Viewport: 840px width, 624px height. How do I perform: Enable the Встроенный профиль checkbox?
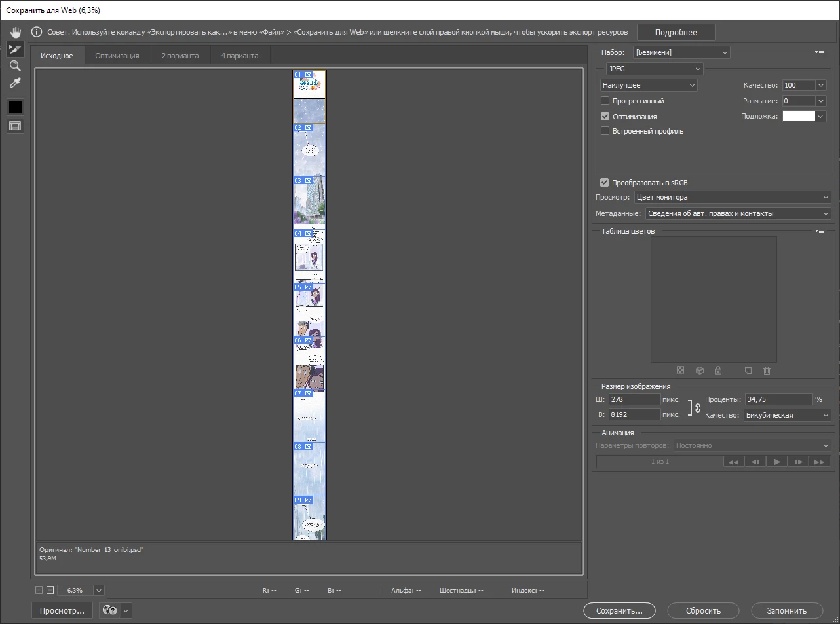click(x=605, y=131)
